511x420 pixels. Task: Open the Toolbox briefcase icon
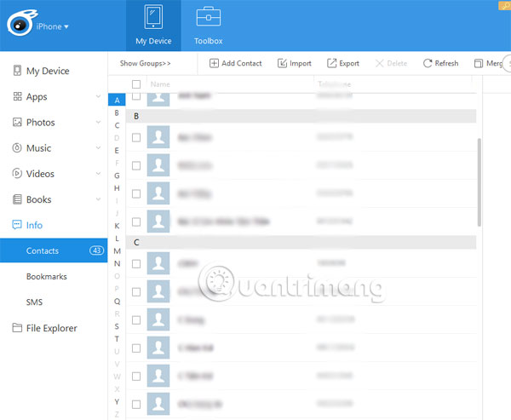click(208, 18)
